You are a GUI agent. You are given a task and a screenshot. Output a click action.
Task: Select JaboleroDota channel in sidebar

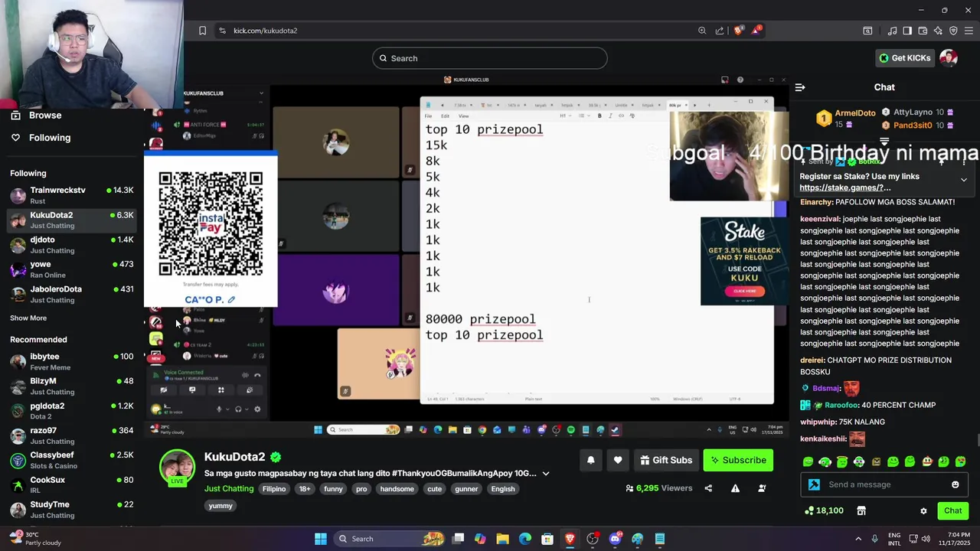[71, 294]
